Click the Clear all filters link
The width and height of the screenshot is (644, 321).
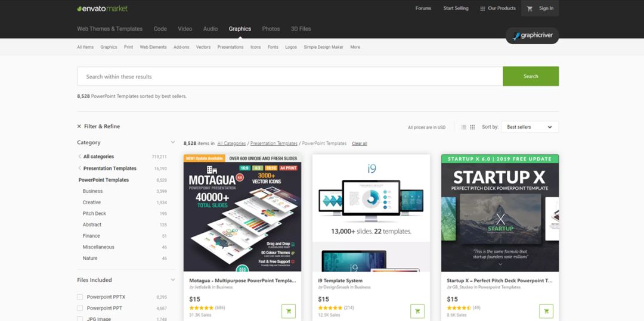tap(360, 144)
